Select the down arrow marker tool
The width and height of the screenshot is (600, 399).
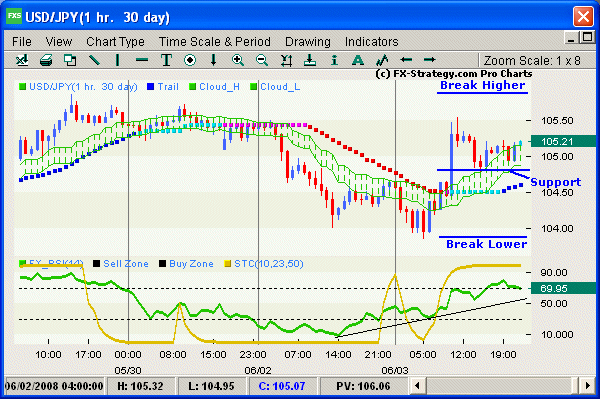pos(214,60)
